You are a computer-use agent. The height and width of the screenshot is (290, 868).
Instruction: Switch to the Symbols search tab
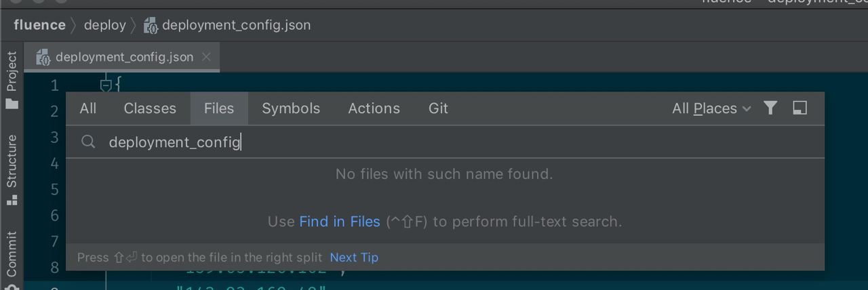291,108
